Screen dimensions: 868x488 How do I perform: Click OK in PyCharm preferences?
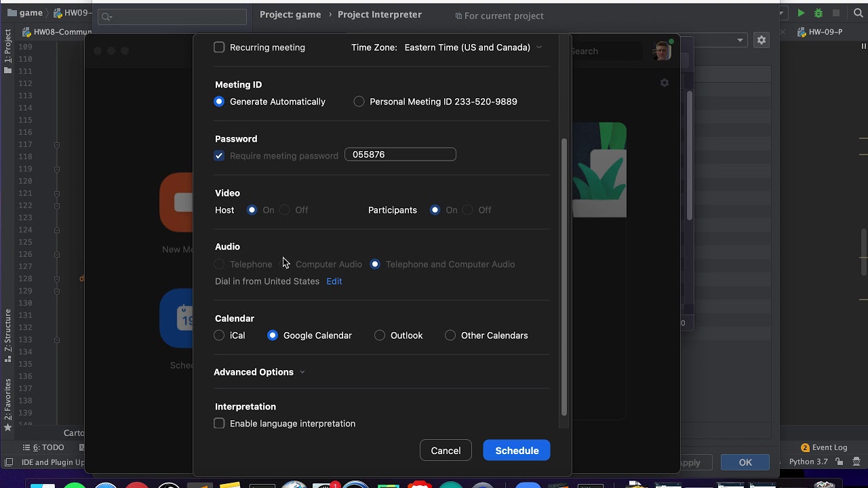pyautogui.click(x=745, y=462)
